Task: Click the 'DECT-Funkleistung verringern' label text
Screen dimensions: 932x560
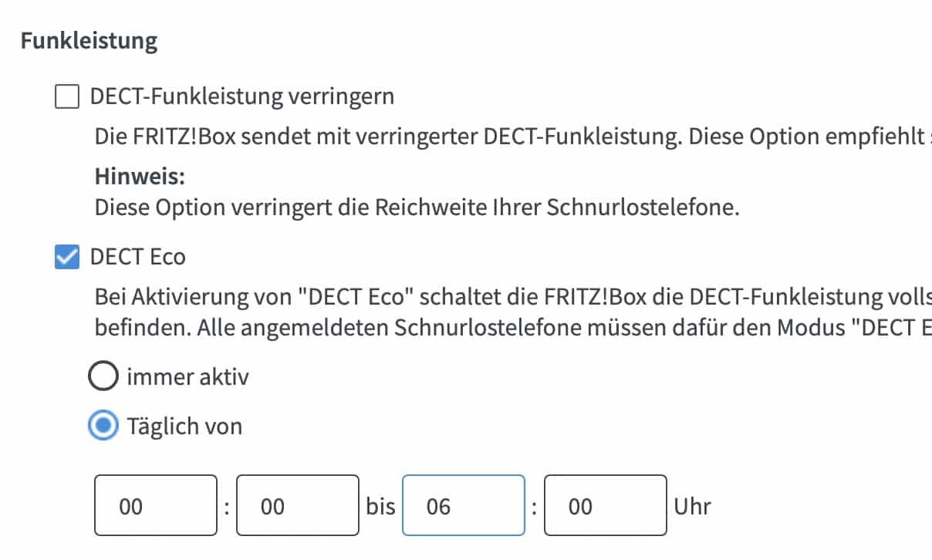Action: (242, 97)
